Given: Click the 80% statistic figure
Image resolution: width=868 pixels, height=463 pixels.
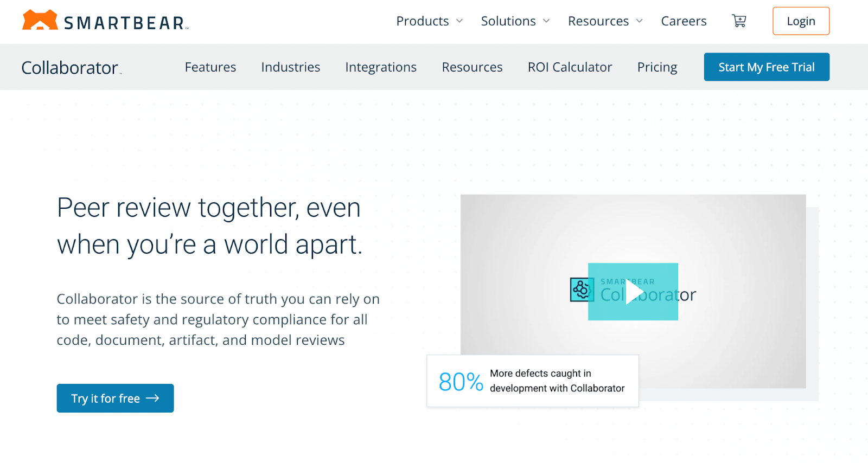Looking at the screenshot, I should tap(461, 382).
